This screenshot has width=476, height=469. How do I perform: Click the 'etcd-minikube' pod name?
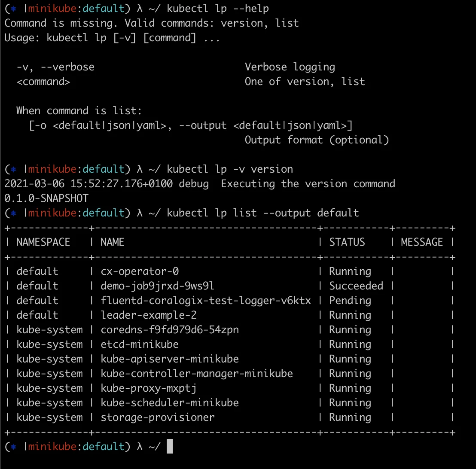[140, 344]
